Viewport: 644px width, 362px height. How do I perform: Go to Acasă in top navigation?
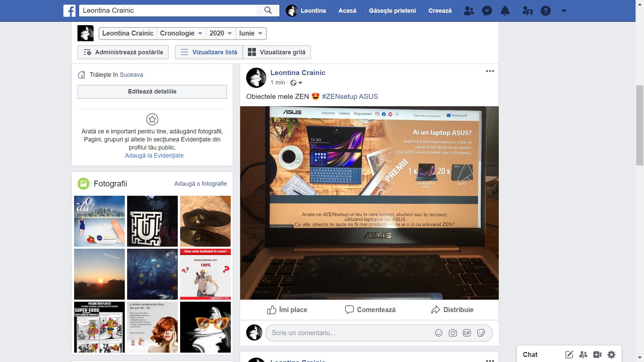tap(347, 11)
